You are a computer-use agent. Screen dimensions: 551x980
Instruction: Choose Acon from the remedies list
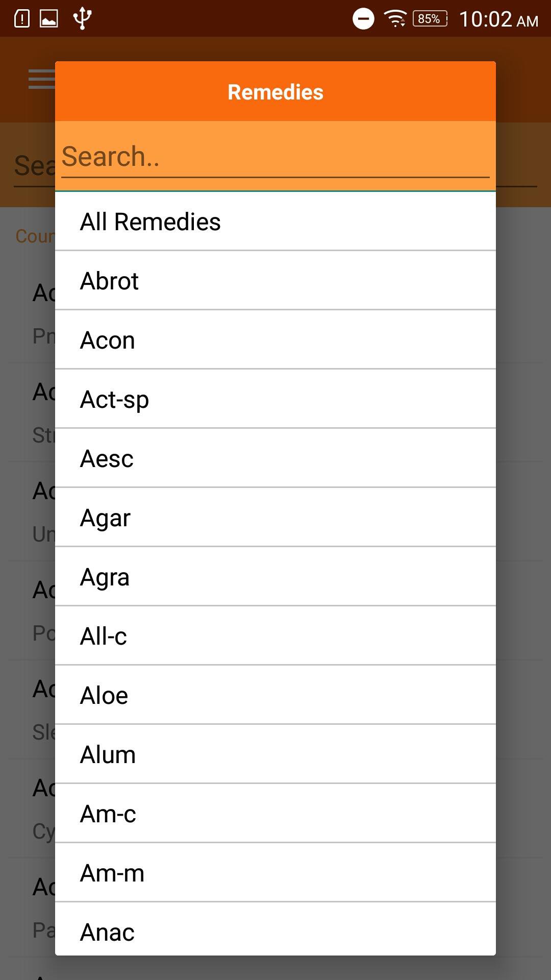point(274,340)
